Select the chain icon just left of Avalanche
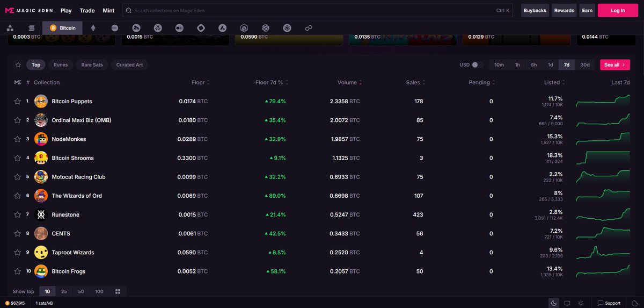The width and height of the screenshot is (644, 308). coord(201,28)
